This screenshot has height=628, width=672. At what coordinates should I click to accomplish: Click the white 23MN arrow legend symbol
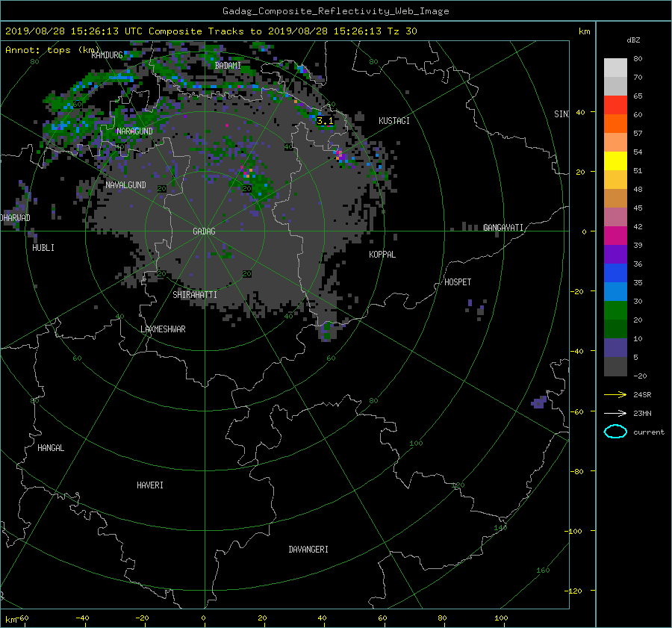pos(615,413)
